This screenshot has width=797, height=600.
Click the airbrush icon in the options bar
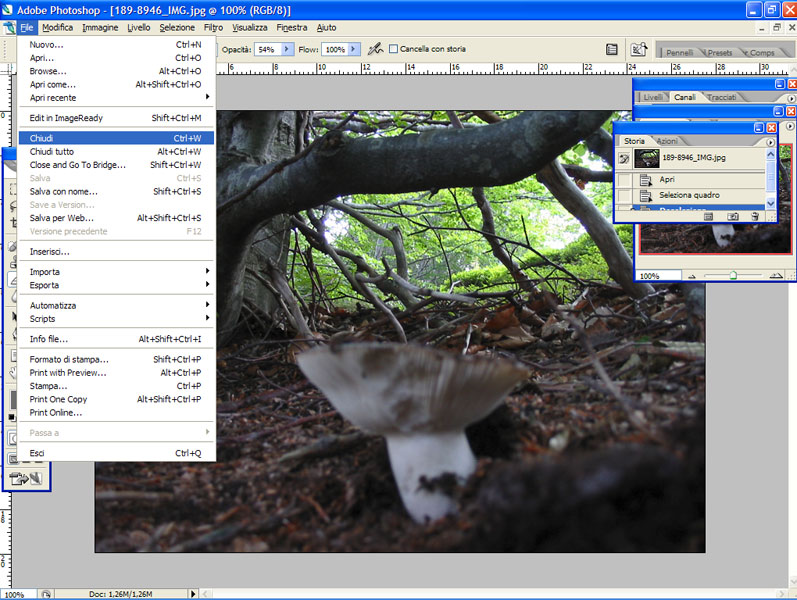pyautogui.click(x=375, y=48)
